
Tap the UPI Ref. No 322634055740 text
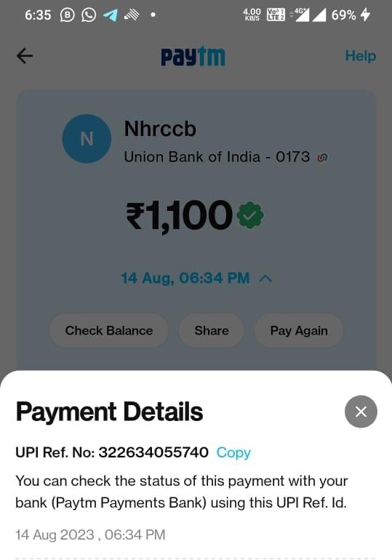pyautogui.click(x=112, y=452)
